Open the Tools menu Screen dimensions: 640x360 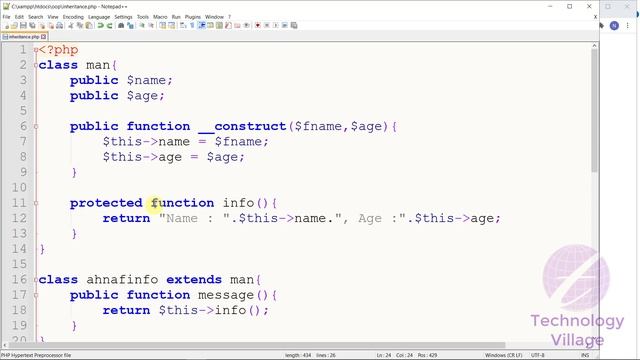(143, 17)
